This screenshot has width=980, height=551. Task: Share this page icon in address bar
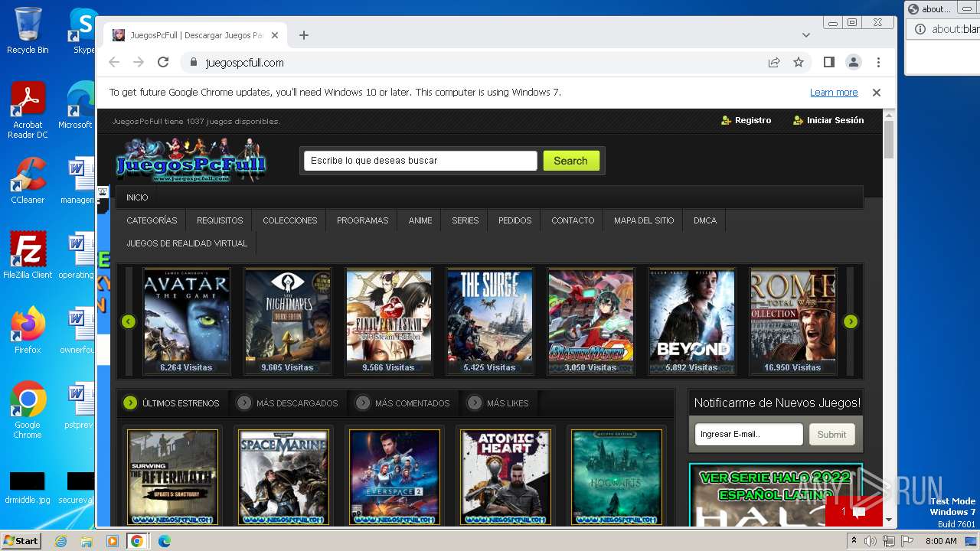tap(774, 62)
